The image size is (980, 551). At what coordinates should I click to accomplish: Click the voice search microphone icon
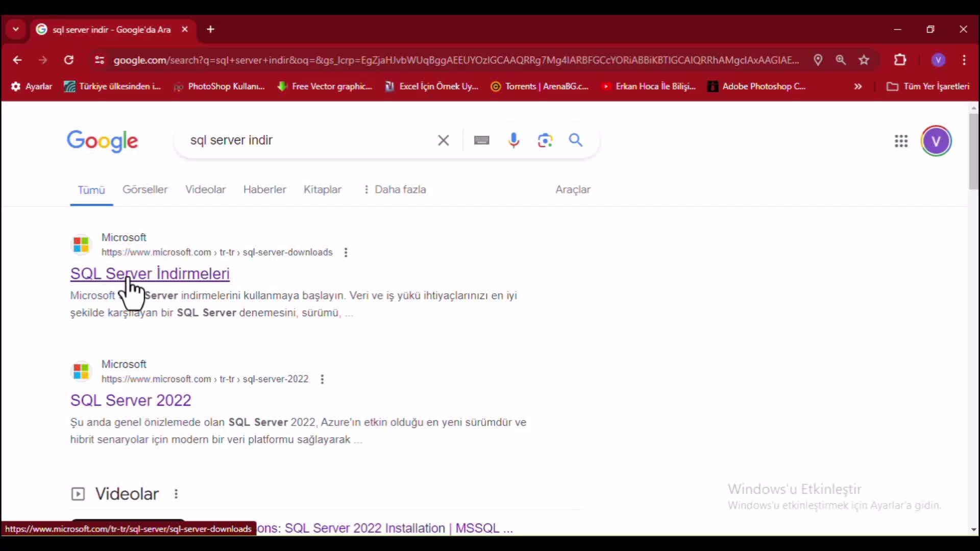coord(513,140)
